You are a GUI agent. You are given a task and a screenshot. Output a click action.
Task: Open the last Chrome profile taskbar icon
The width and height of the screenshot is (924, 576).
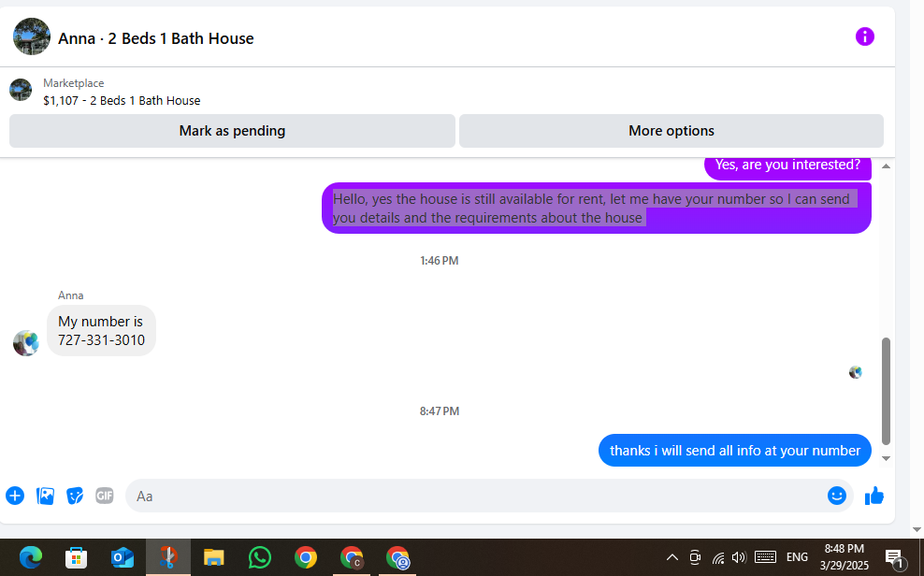point(397,557)
